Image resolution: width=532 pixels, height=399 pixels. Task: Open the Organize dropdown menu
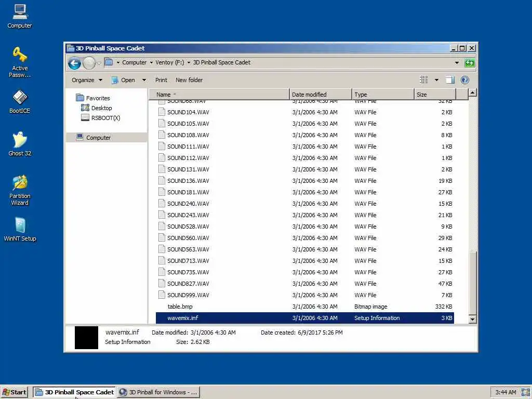[x=87, y=80]
